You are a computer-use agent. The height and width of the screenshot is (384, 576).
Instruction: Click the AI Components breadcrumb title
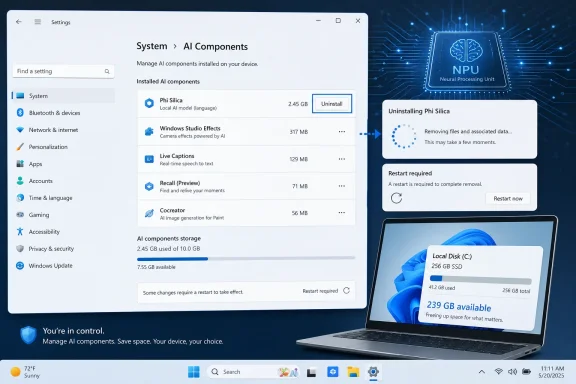(x=216, y=47)
